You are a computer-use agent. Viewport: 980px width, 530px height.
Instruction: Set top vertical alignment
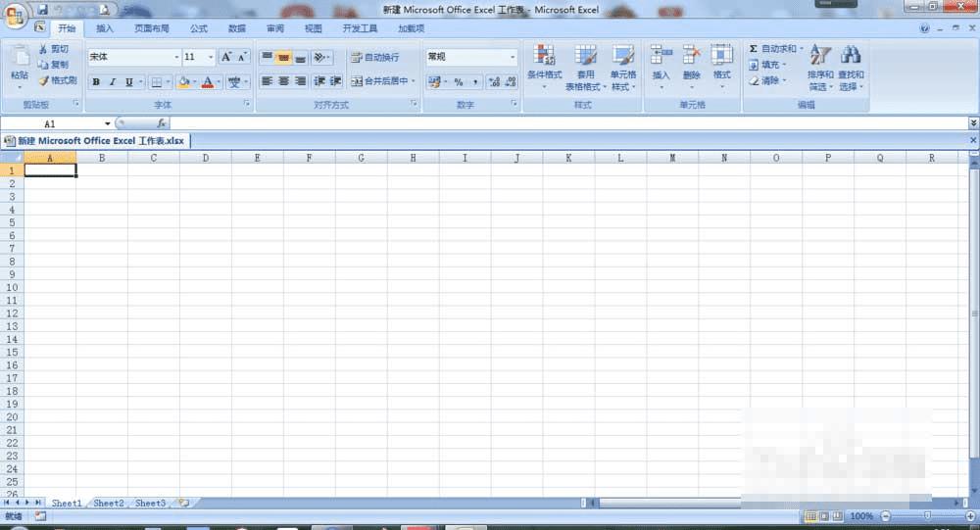tap(267, 57)
